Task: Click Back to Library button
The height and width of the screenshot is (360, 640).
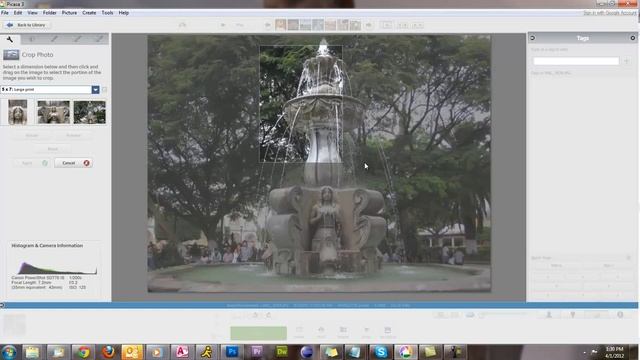Action: (x=27, y=25)
